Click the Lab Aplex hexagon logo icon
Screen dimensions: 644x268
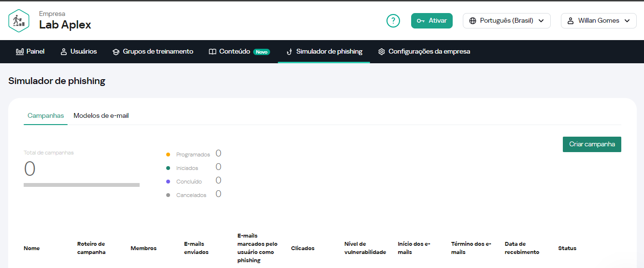click(x=19, y=21)
